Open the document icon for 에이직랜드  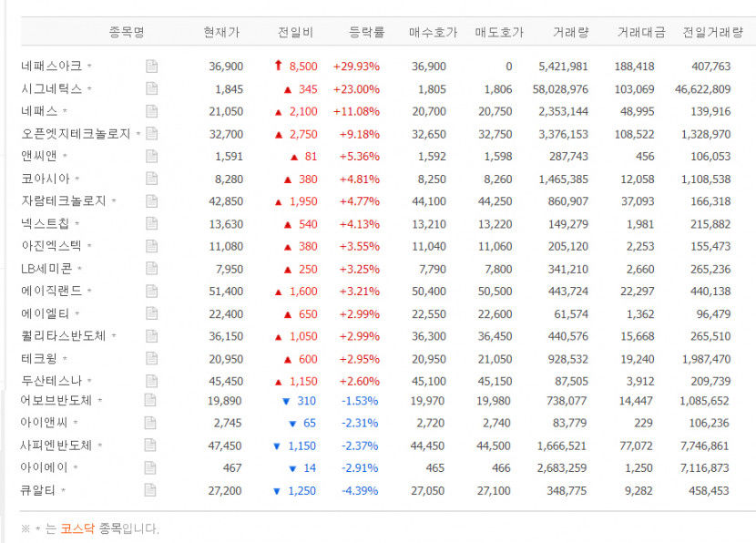(151, 291)
